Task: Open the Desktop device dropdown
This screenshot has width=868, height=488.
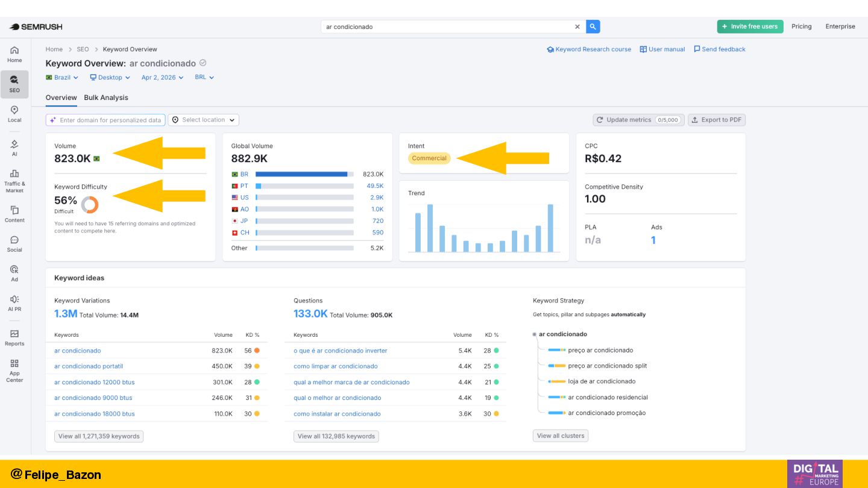Action: (110, 77)
